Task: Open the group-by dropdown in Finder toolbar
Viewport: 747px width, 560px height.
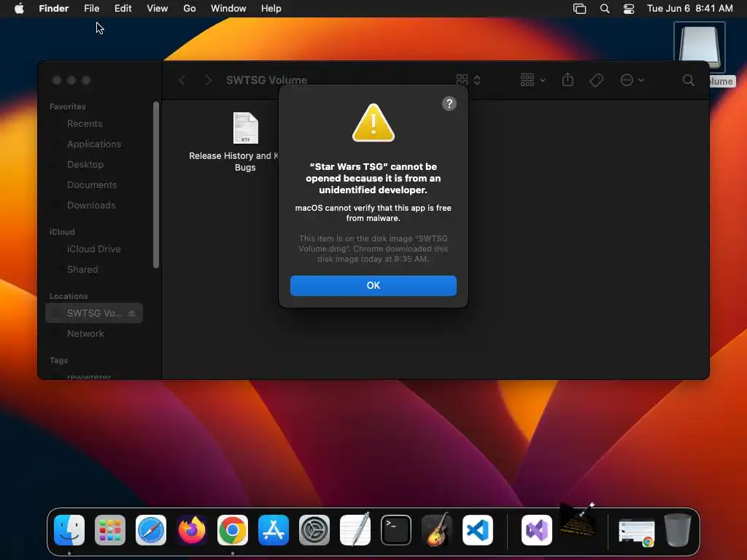Action: click(533, 80)
